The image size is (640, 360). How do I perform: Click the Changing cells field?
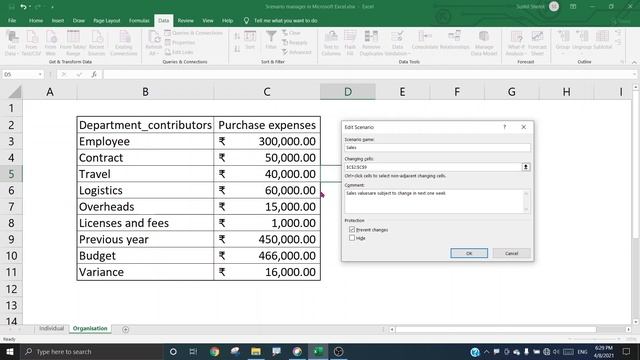432,167
